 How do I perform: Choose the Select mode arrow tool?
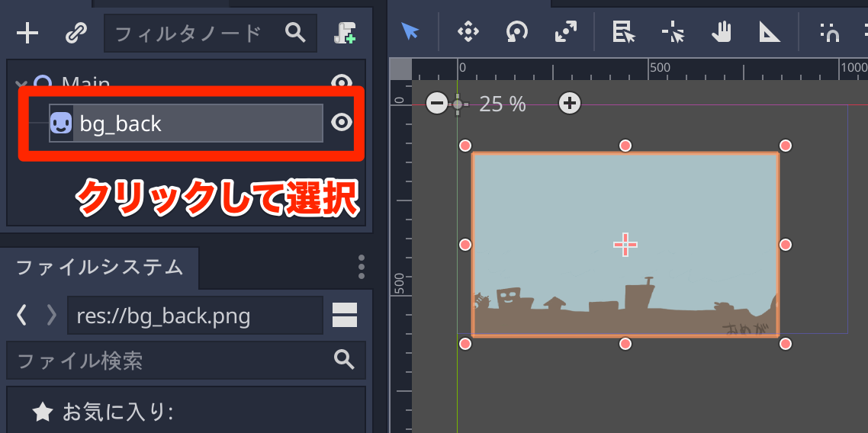(x=410, y=32)
